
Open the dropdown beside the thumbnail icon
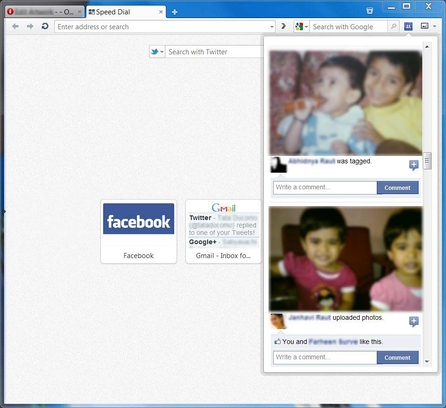[x=434, y=26]
